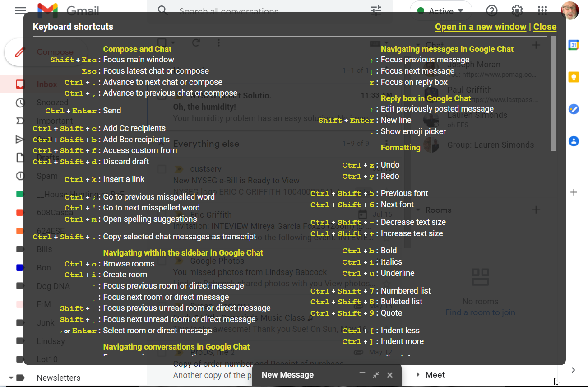Viewport: 588px width, 387px height.
Task: Close the Keyboard shortcuts overlay
Action: click(x=545, y=27)
